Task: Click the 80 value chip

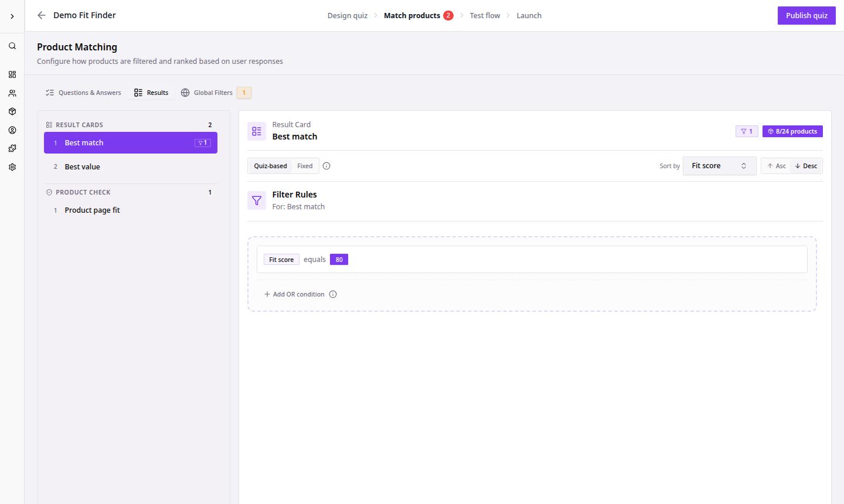Action: click(x=339, y=260)
